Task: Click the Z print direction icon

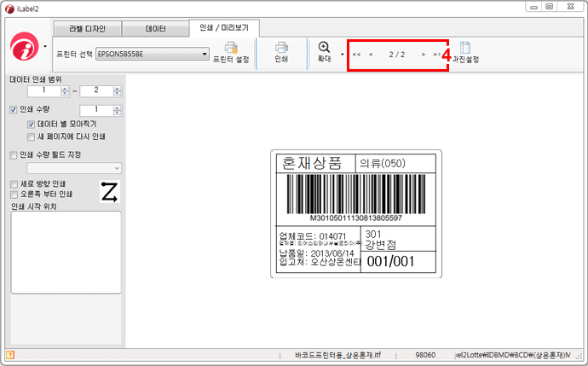Action: (x=110, y=192)
